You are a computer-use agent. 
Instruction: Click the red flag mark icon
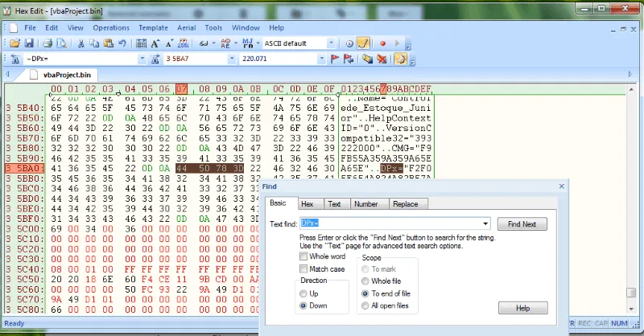click(x=335, y=59)
